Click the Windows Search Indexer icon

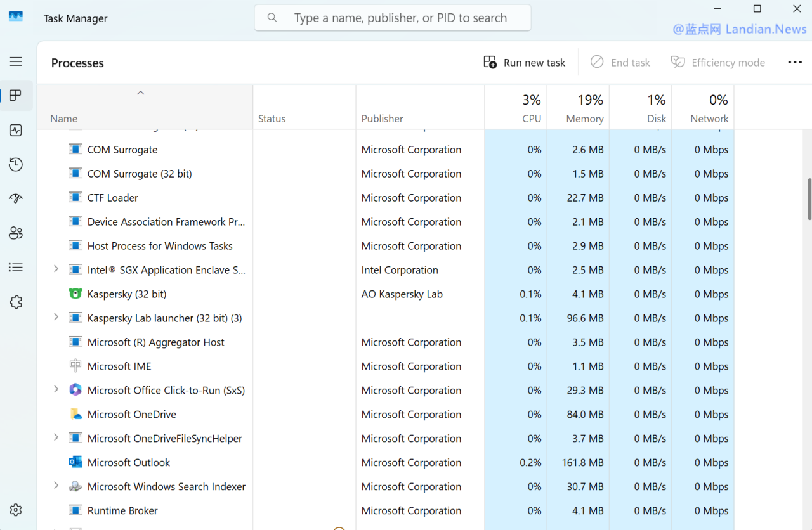pos(75,486)
